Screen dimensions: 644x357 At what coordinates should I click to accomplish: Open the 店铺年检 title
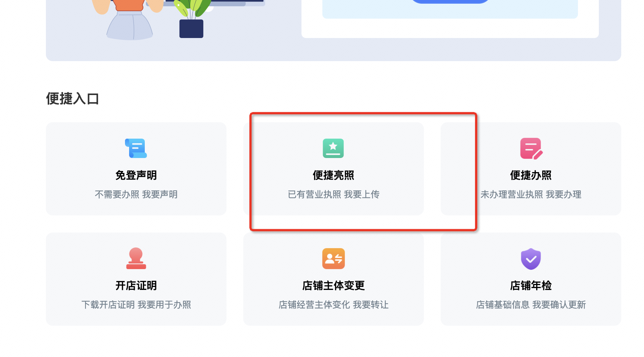click(x=531, y=285)
